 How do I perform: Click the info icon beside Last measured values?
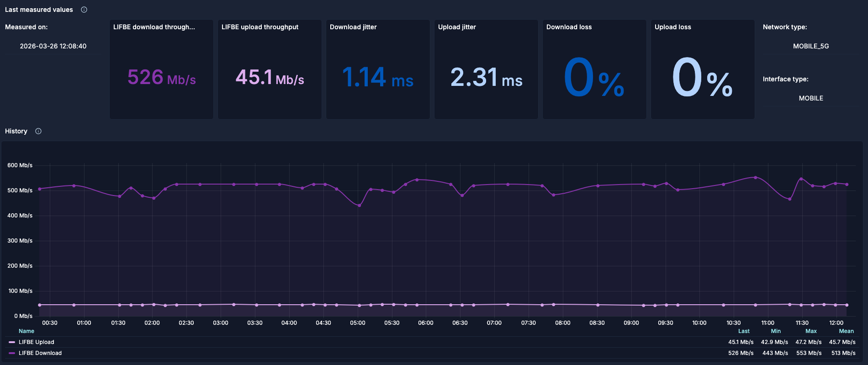pos(84,10)
